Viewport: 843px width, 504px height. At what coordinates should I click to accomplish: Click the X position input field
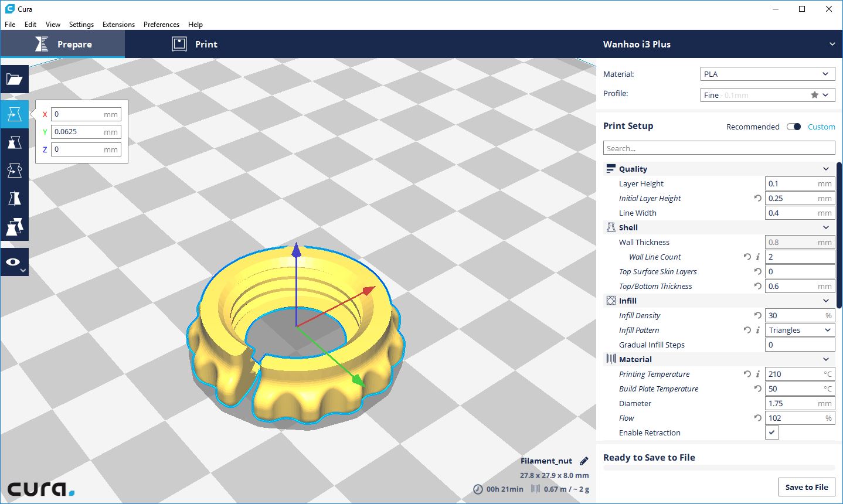tap(86, 114)
